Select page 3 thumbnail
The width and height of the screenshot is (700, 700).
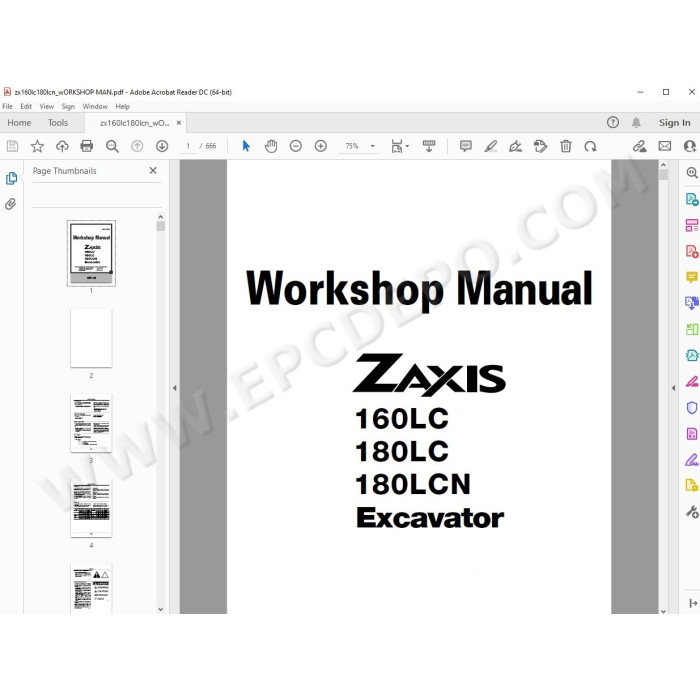[x=91, y=423]
